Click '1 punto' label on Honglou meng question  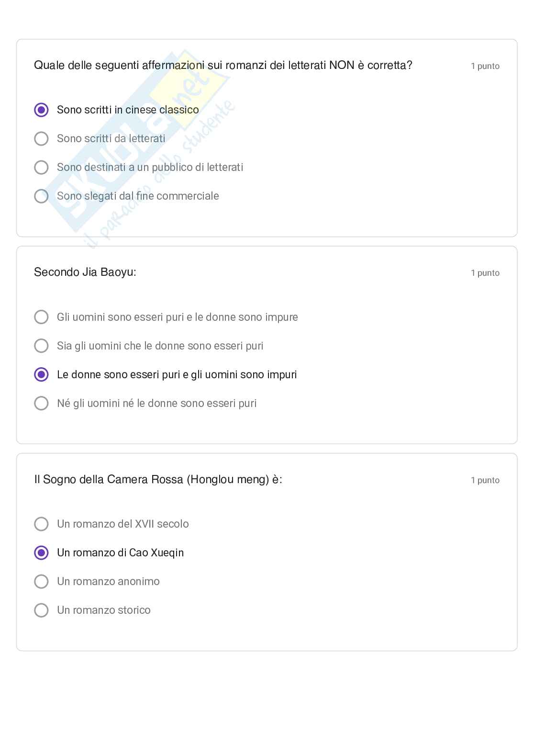coord(485,480)
